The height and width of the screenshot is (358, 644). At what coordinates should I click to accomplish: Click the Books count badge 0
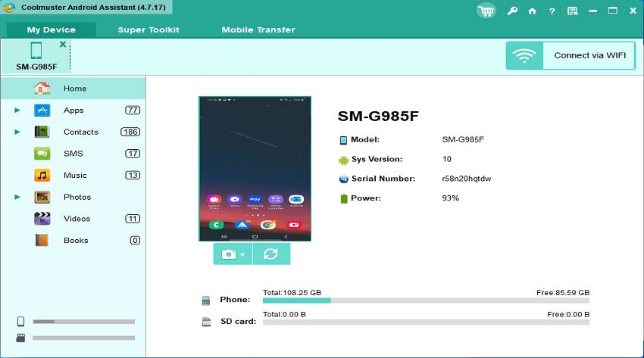pyautogui.click(x=135, y=241)
